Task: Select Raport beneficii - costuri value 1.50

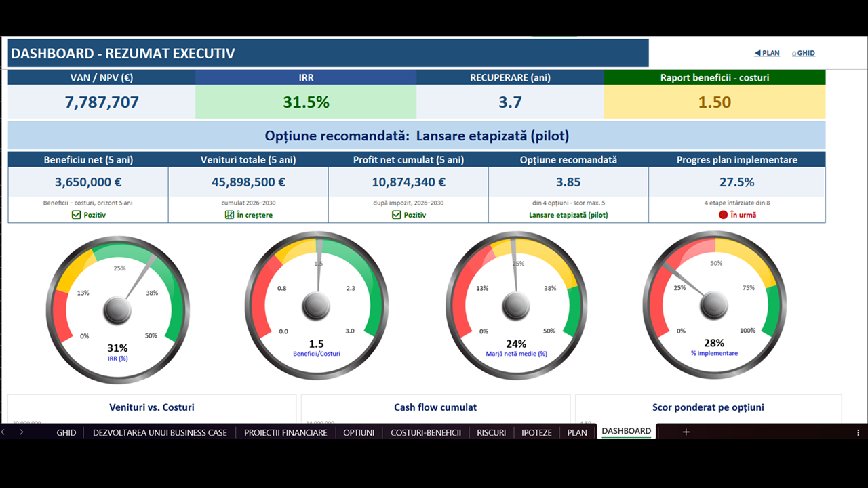Action: 715,102
